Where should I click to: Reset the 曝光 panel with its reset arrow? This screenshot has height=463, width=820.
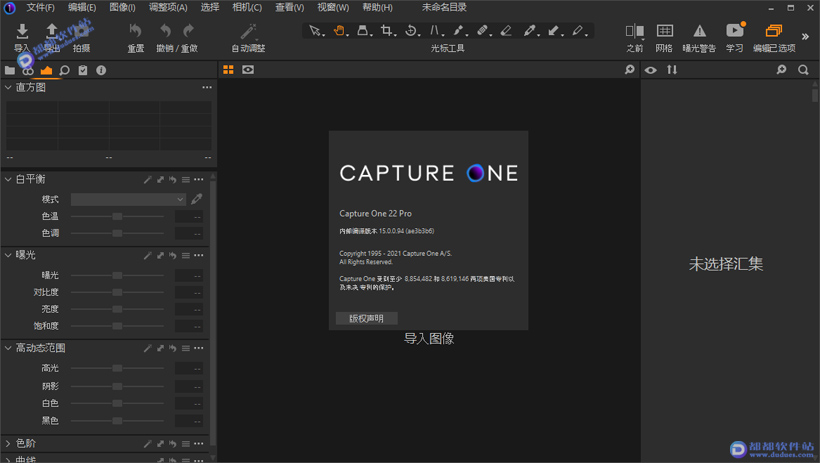173,255
